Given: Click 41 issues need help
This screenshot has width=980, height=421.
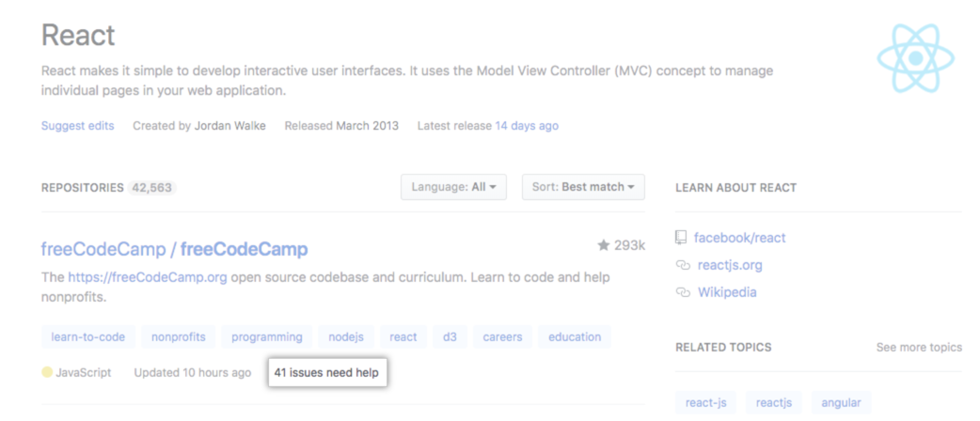Looking at the screenshot, I should (x=326, y=373).
